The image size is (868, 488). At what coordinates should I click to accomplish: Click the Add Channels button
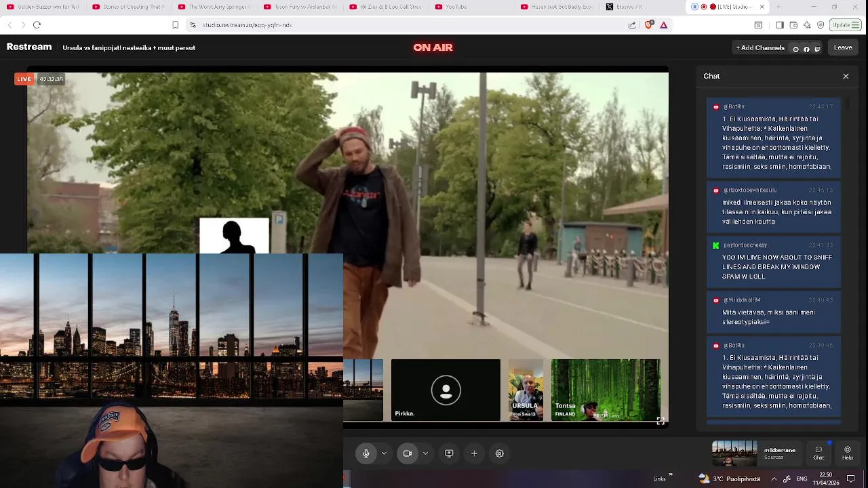[760, 48]
